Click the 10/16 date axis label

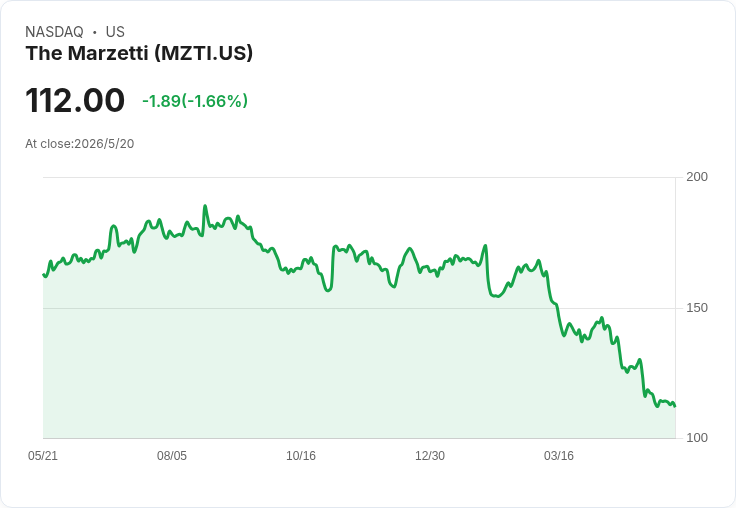click(301, 456)
